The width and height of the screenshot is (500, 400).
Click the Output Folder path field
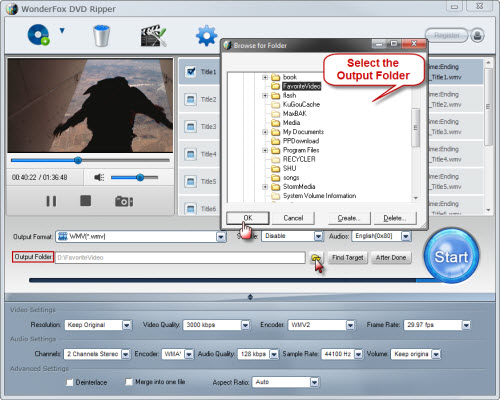180,257
